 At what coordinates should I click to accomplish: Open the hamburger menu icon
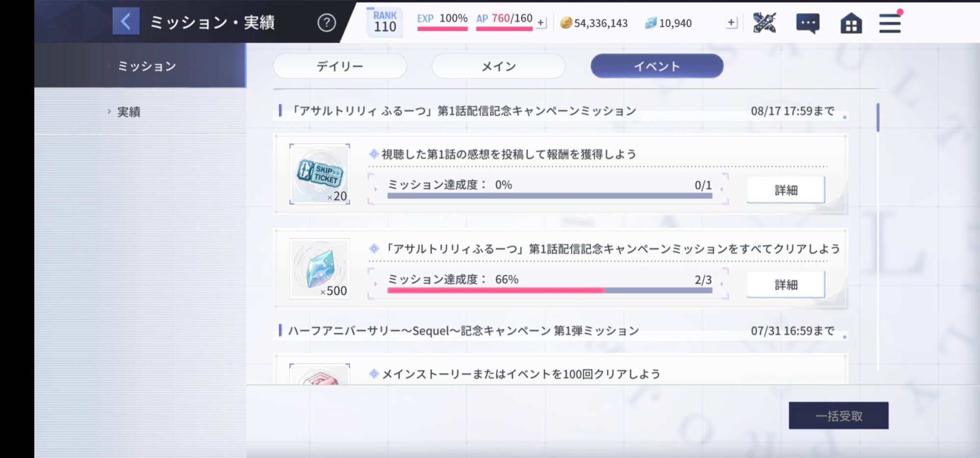click(x=890, y=23)
